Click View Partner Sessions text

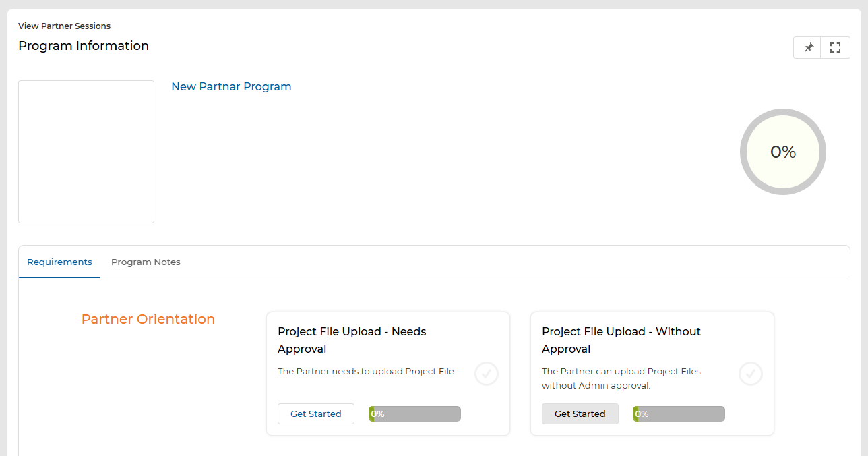click(x=64, y=26)
